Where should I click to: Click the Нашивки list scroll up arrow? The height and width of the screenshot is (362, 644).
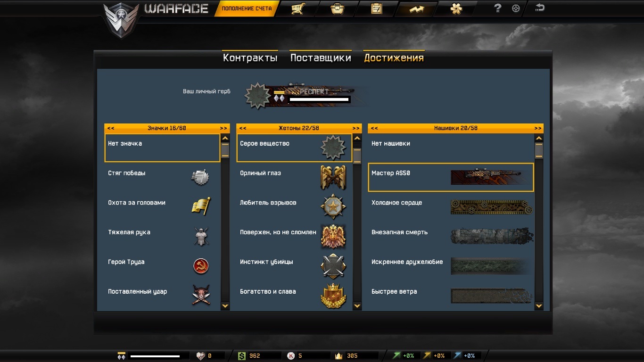pyautogui.click(x=539, y=138)
